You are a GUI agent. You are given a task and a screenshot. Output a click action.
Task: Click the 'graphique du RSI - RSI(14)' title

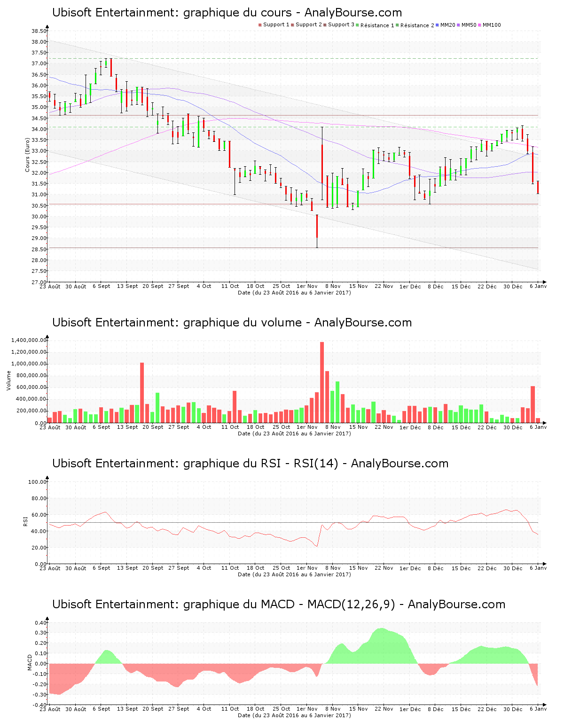tap(250, 464)
